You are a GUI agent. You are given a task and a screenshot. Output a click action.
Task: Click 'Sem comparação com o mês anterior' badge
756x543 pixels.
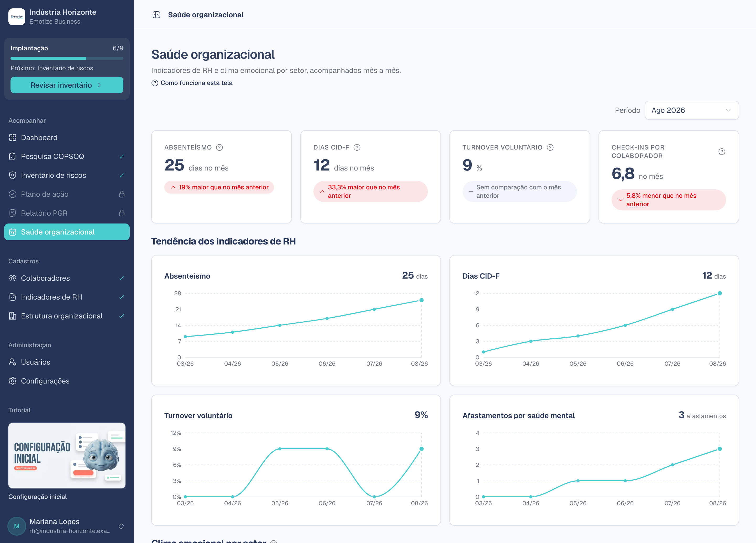(520, 191)
